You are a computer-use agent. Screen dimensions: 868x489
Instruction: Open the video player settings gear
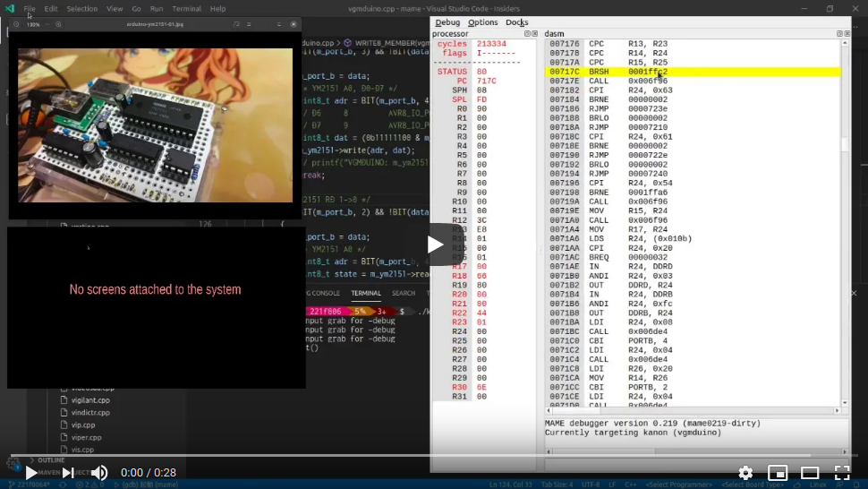pos(745,472)
